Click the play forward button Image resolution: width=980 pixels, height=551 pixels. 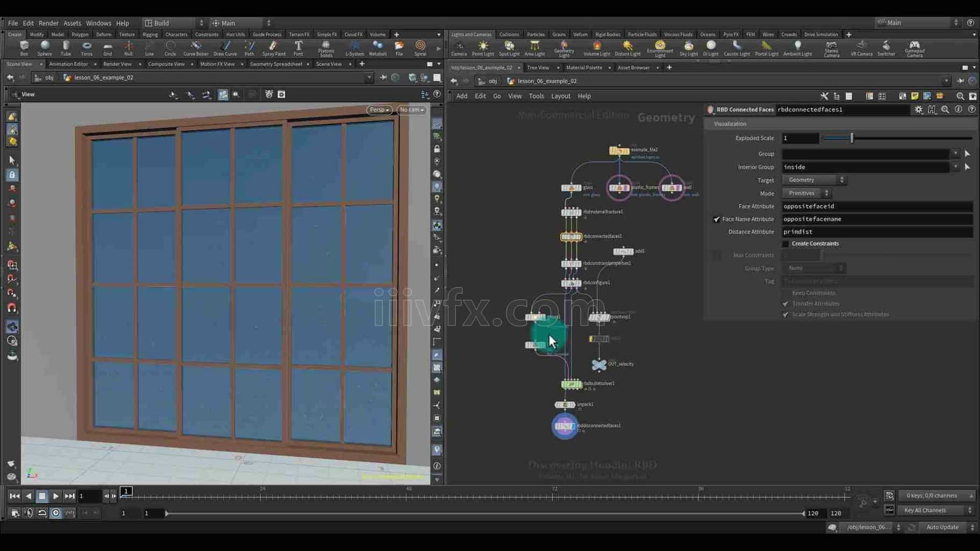56,496
